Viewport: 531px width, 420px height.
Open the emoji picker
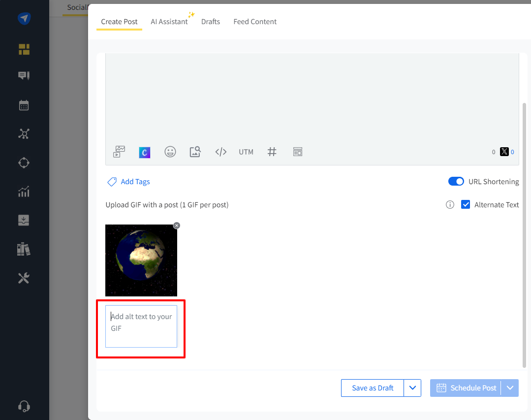[x=170, y=152]
